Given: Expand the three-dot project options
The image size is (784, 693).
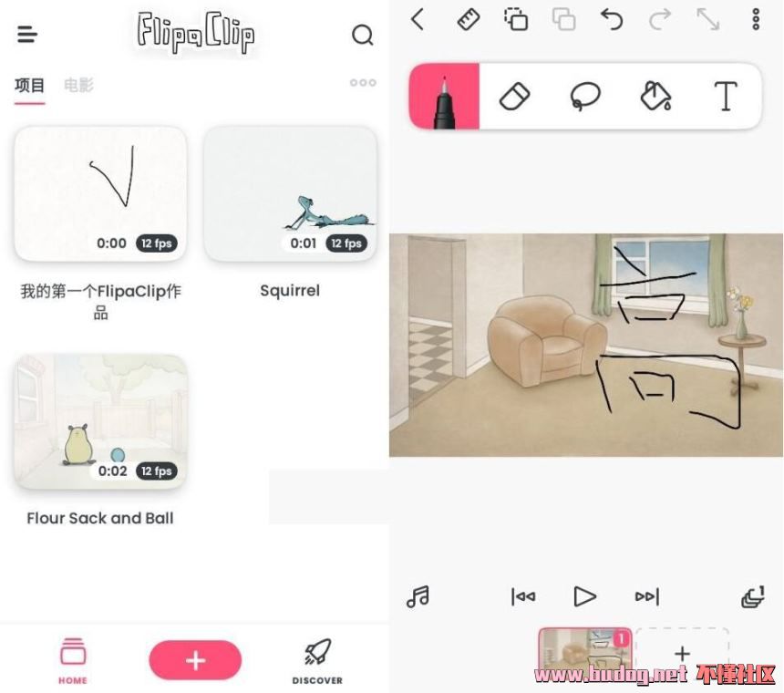Looking at the screenshot, I should pyautogui.click(x=362, y=83).
